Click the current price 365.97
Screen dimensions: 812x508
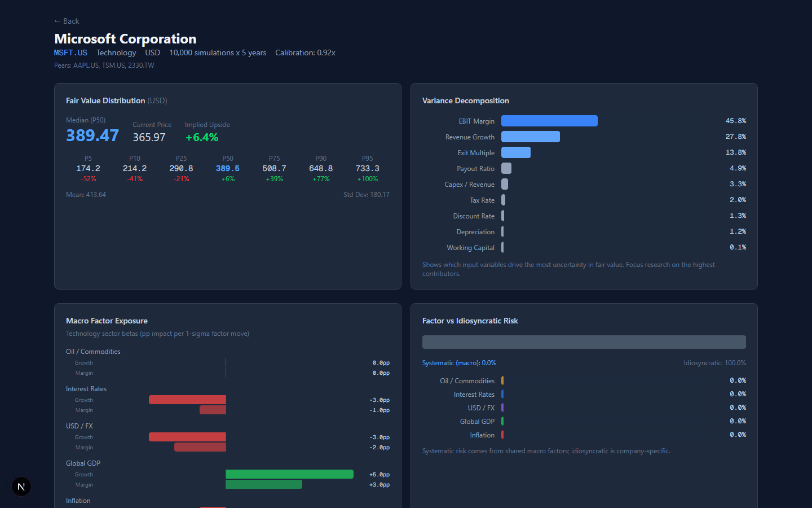pos(149,137)
